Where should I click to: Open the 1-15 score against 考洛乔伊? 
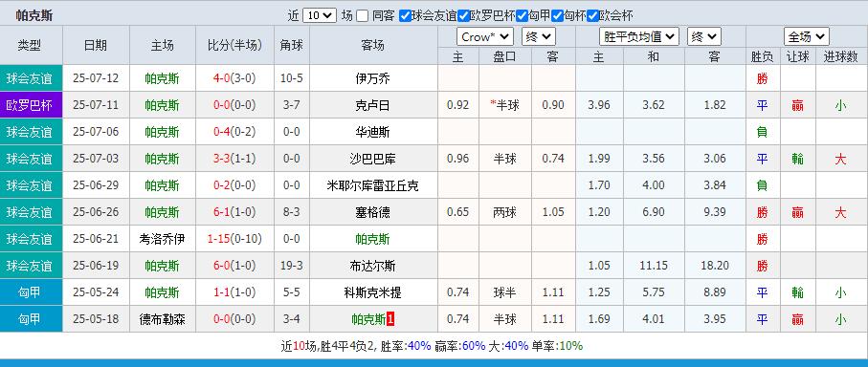tap(218, 239)
